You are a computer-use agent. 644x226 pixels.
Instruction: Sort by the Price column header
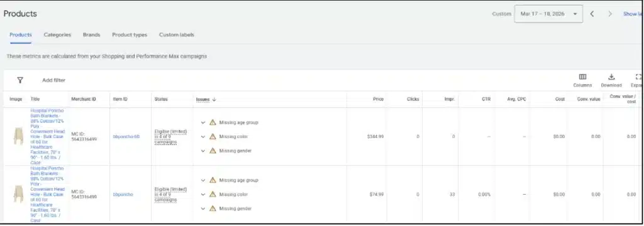tap(378, 99)
